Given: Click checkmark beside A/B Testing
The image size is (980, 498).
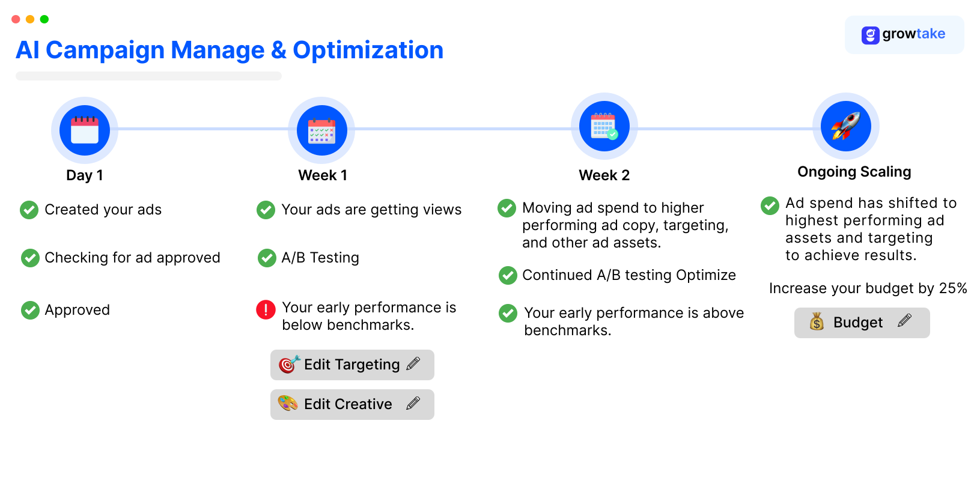Looking at the screenshot, I should pyautogui.click(x=267, y=258).
